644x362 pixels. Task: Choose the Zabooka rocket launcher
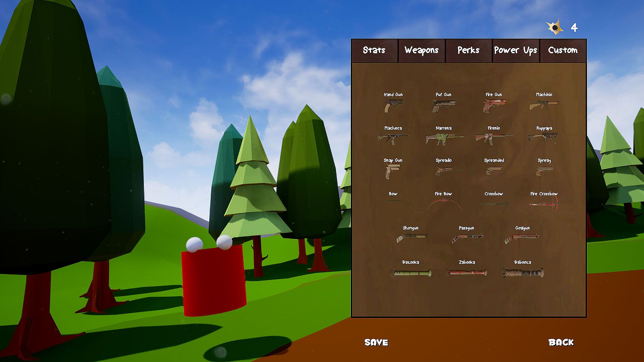(x=467, y=272)
